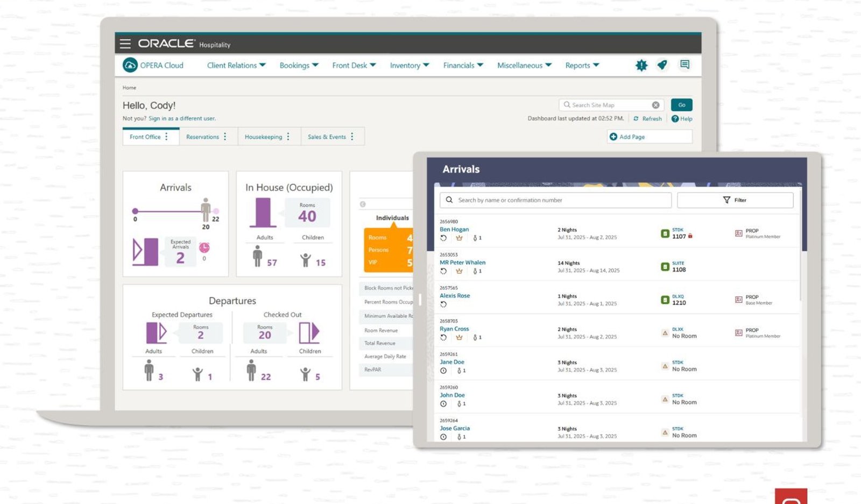This screenshot has width=861, height=504.
Task: Click the Help question mark icon
Action: pyautogui.click(x=675, y=119)
